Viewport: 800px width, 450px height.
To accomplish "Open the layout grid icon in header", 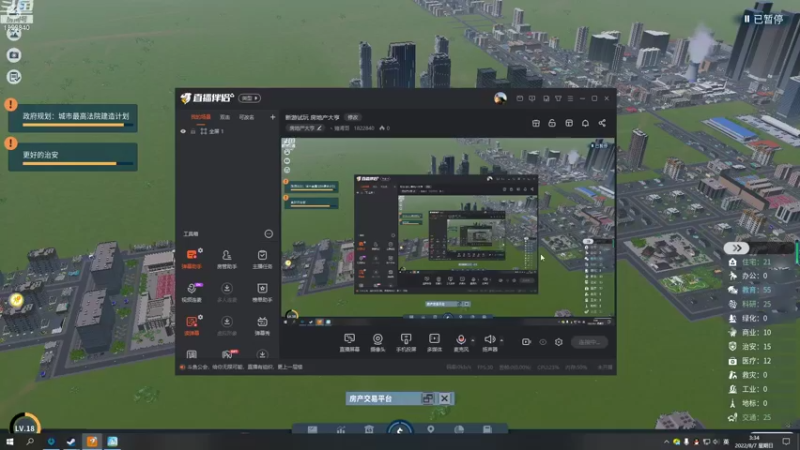I will point(569,123).
